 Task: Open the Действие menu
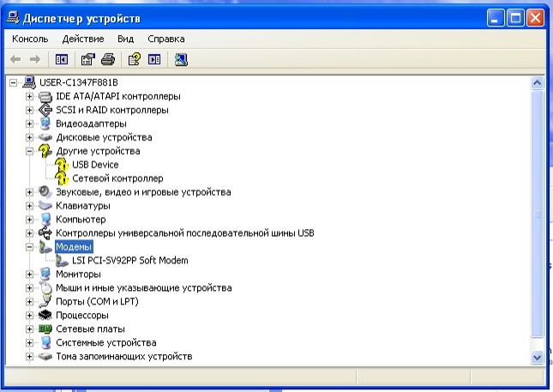[x=83, y=39]
